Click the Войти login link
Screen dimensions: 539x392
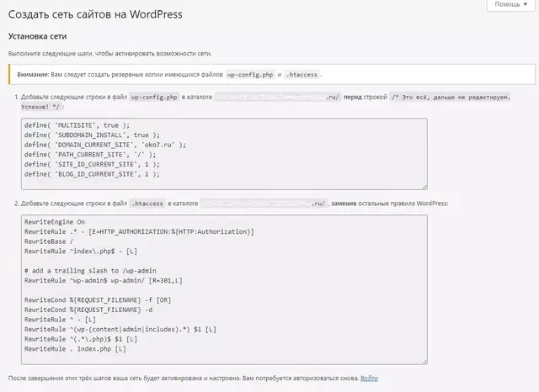[x=369, y=379]
